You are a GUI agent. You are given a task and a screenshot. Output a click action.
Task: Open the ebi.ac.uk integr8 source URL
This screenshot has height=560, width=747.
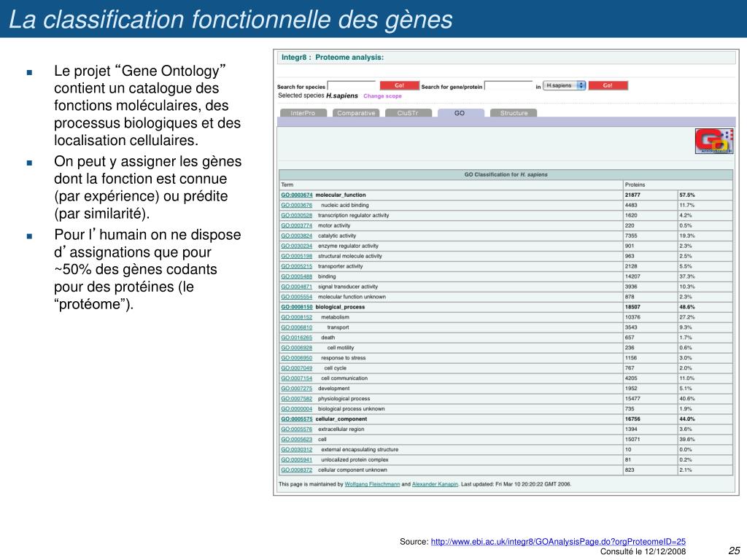pyautogui.click(x=558, y=542)
